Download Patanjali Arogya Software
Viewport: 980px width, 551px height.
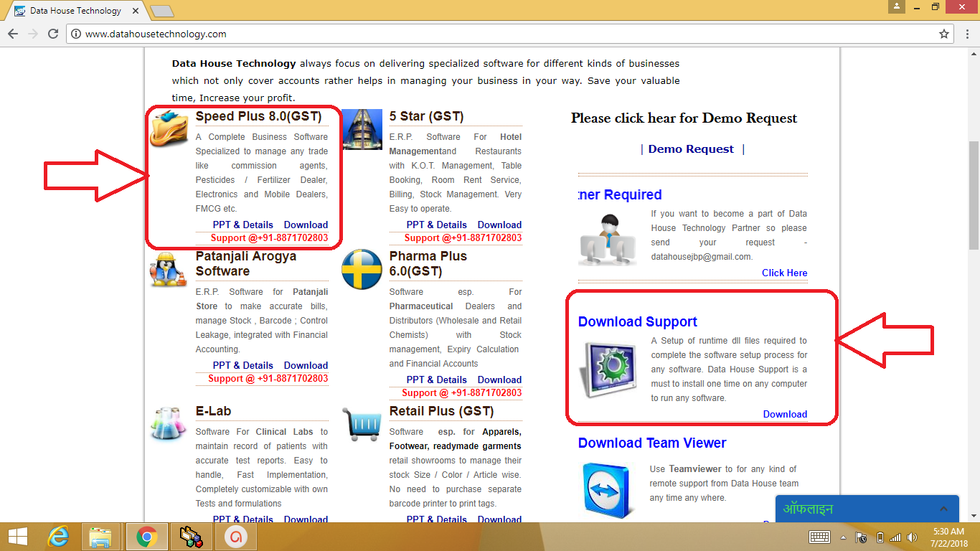306,365
